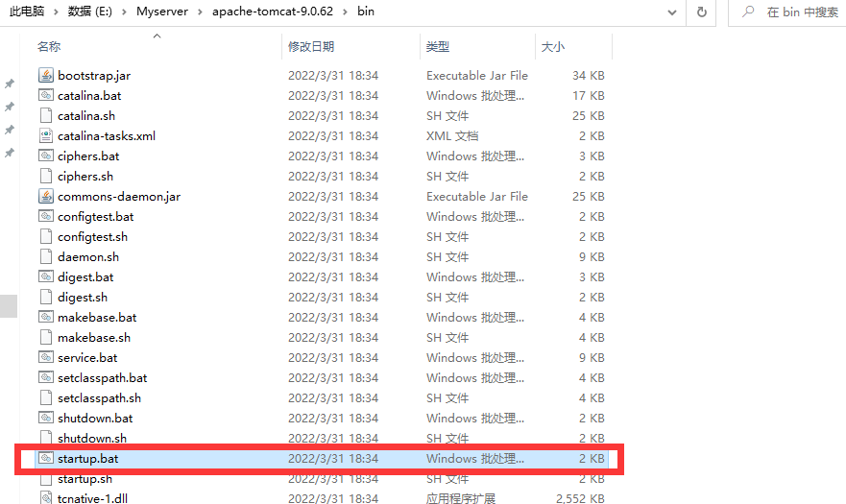Click the setclasspath.bat batch file icon
This screenshot has height=504, width=846.
click(x=46, y=377)
